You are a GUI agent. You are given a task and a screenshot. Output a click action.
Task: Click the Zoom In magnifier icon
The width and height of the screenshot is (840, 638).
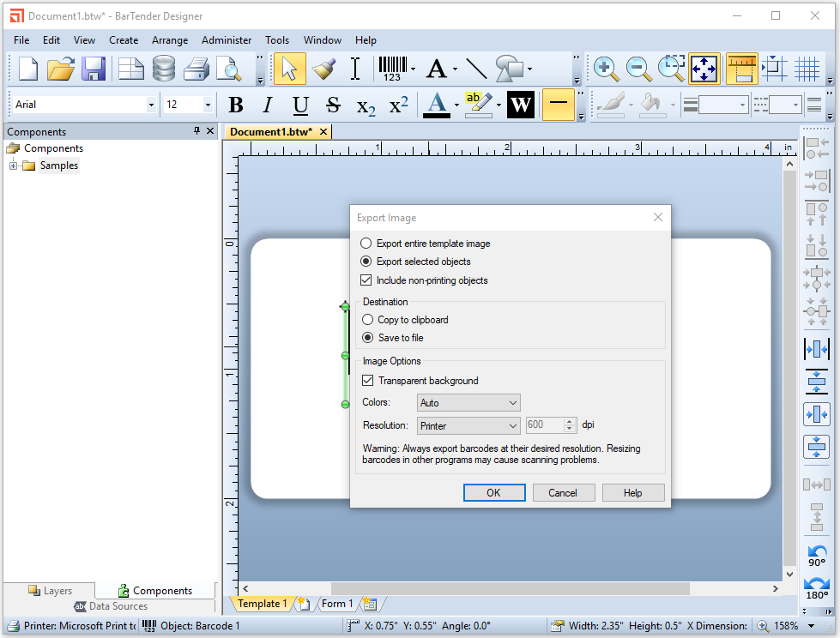(606, 69)
